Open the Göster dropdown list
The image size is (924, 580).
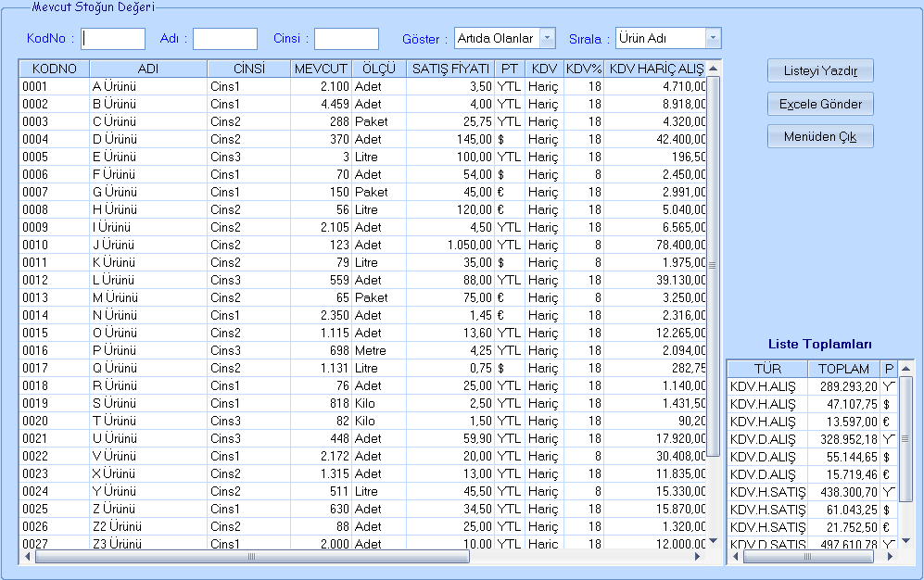coord(547,38)
